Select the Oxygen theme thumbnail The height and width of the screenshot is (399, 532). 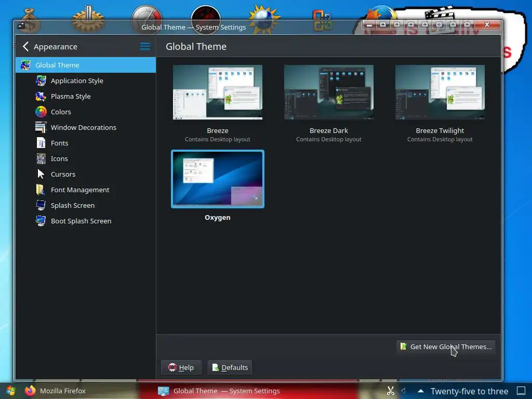[x=218, y=179]
